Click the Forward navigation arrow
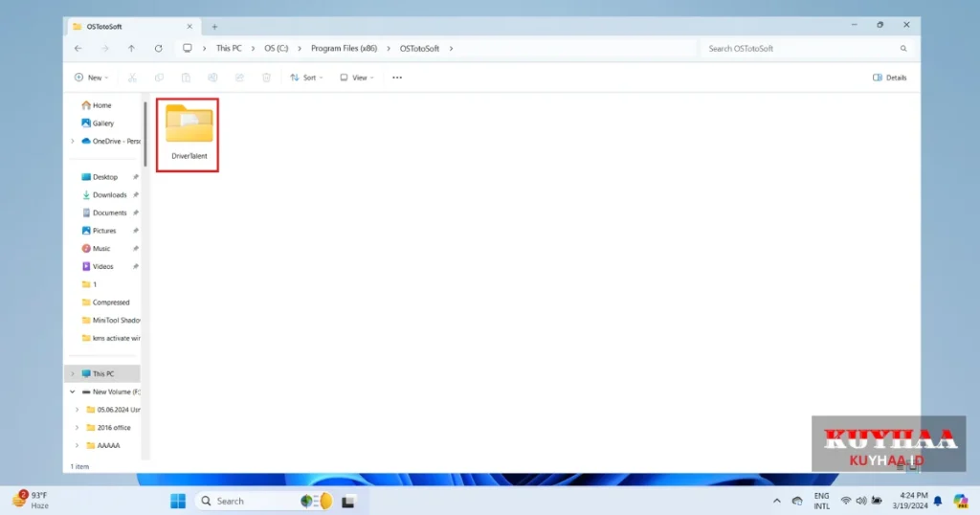The width and height of the screenshot is (980, 515). [105, 48]
